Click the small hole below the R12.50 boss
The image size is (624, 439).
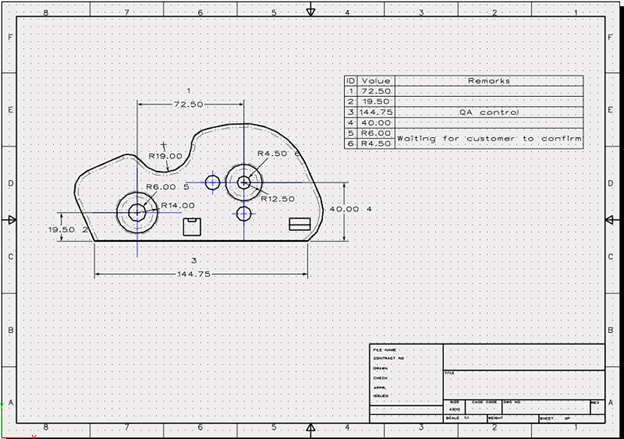[x=244, y=214]
